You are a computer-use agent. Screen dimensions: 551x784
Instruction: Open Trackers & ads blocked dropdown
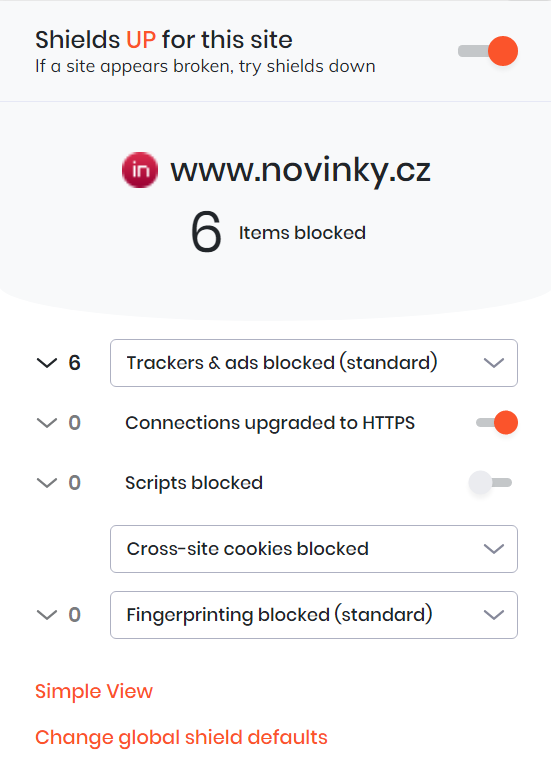coord(314,363)
